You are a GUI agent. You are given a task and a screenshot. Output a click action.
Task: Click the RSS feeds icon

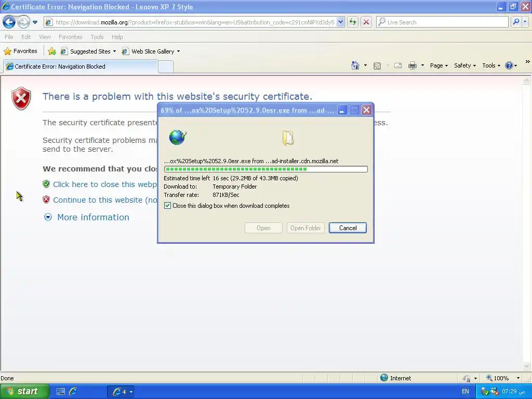pyautogui.click(x=377, y=66)
